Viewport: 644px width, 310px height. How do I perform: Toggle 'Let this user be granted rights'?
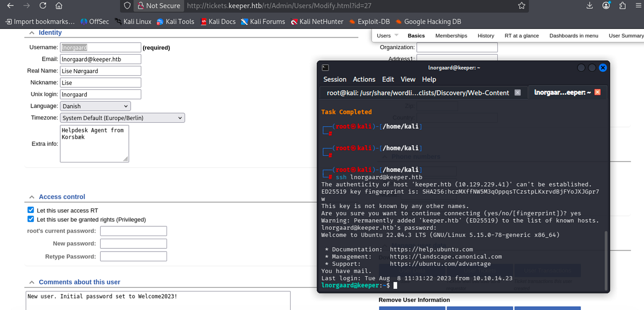point(31,219)
